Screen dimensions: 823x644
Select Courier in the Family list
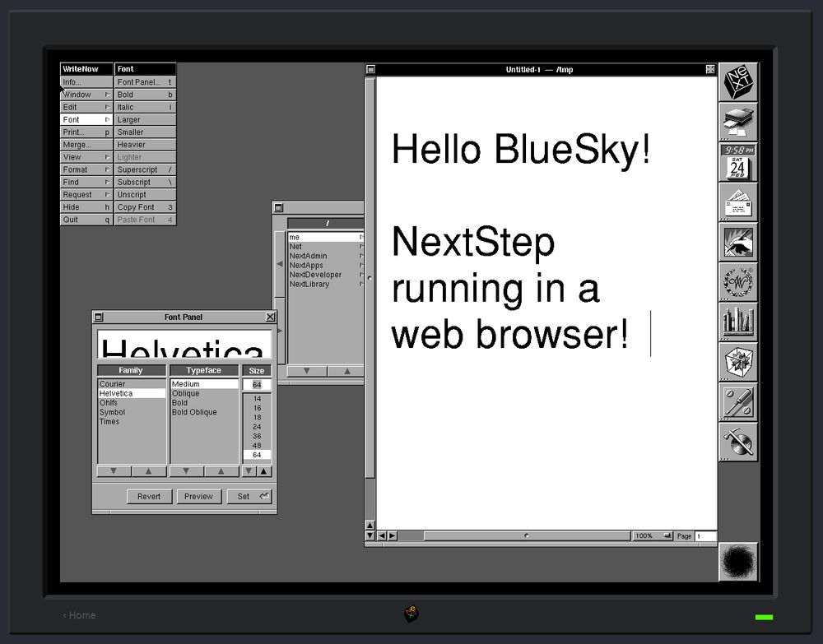[x=132, y=384]
